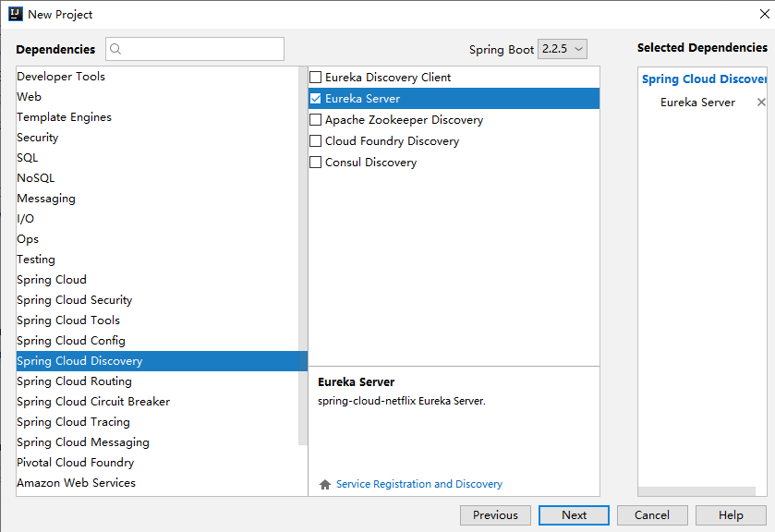The image size is (775, 532).
Task: Tick the Apache Zookeeper Discovery checkbox
Action: [316, 120]
